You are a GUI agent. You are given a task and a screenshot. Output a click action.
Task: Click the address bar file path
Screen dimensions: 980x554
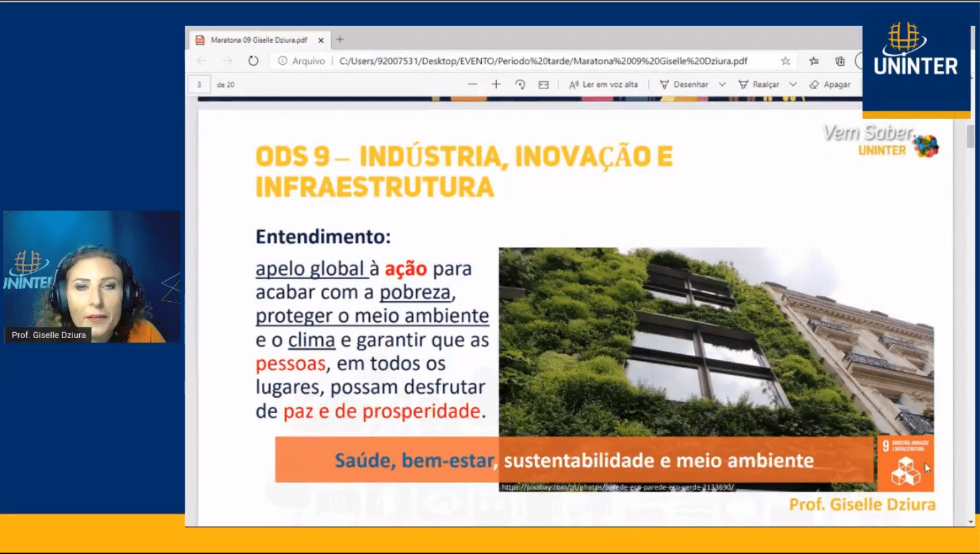pos(542,61)
